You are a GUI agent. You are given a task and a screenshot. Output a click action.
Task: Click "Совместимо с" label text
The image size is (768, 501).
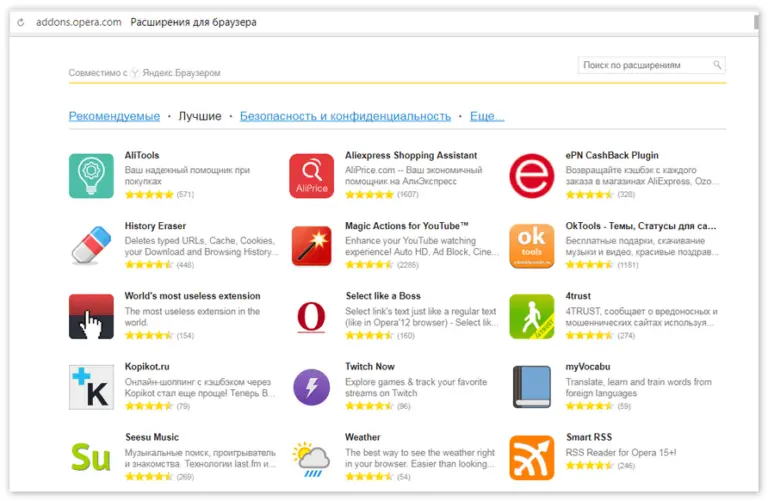(x=97, y=73)
